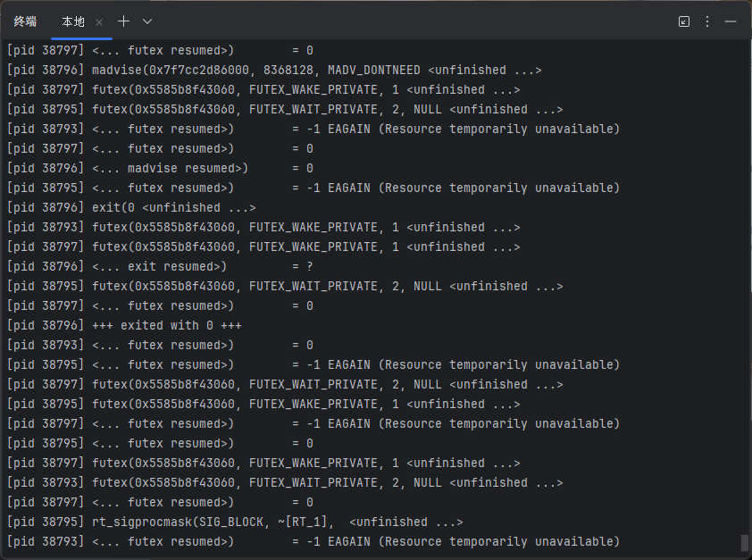Click the "exit resumed" line with question mark
752x560 pixels.
coord(202,267)
